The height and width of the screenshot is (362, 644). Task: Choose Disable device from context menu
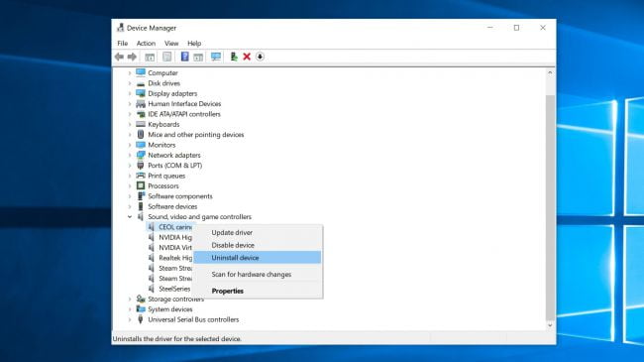click(x=258, y=245)
